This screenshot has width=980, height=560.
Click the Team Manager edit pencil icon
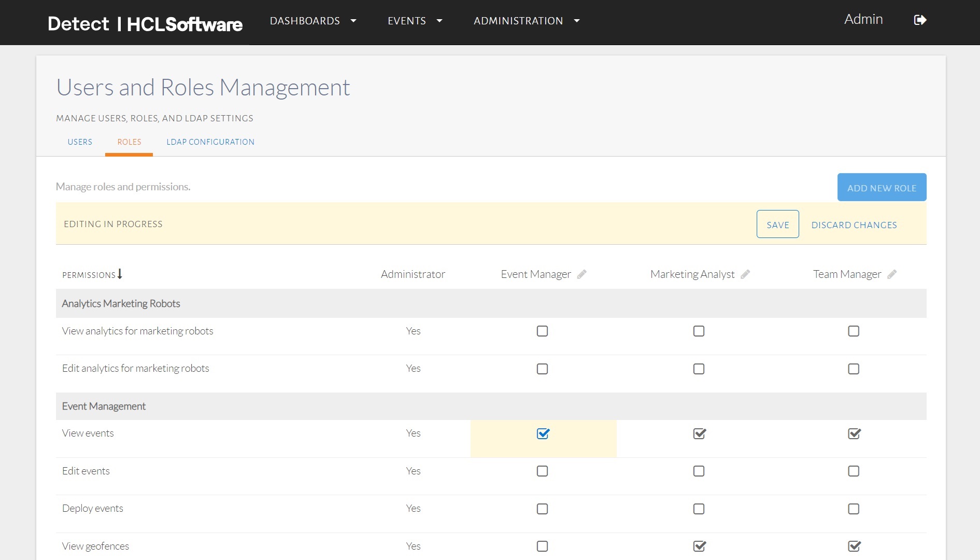892,274
